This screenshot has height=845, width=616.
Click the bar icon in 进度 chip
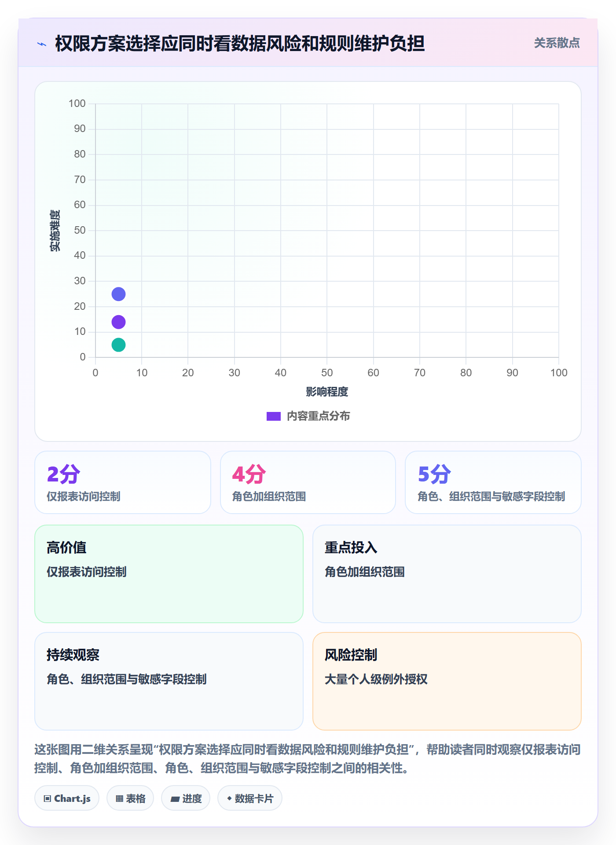coord(175,799)
